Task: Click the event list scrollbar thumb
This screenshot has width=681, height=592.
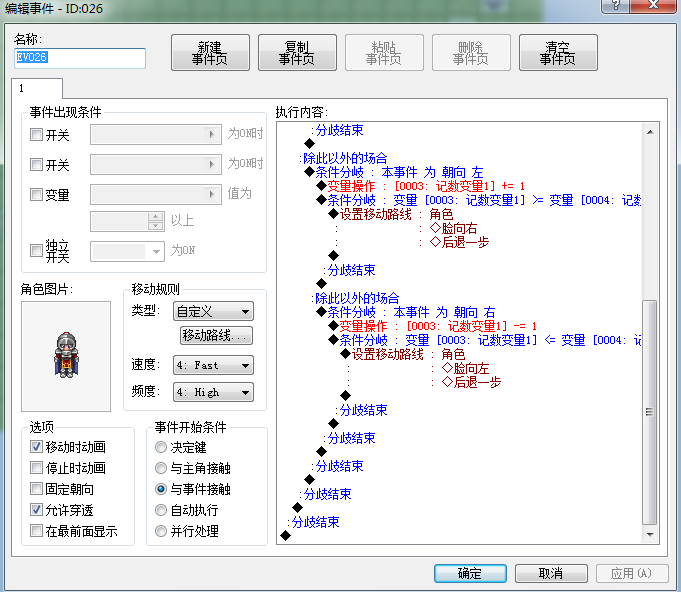Action: 650,412
